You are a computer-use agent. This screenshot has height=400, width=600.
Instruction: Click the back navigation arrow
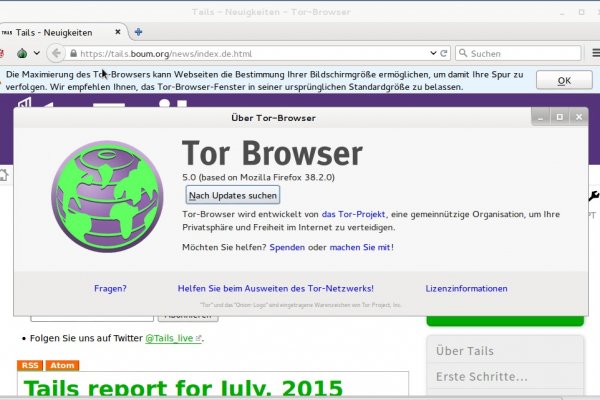coord(57,53)
